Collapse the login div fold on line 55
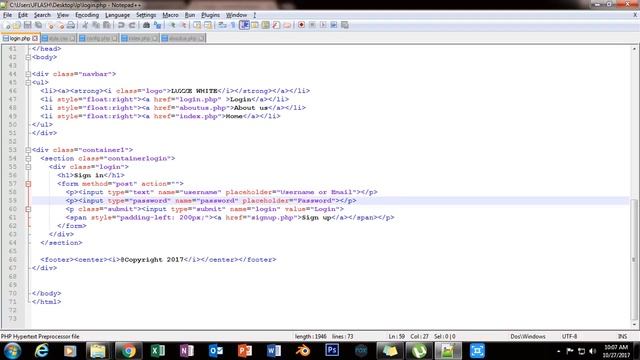This screenshot has height=360, width=640. click(28, 167)
